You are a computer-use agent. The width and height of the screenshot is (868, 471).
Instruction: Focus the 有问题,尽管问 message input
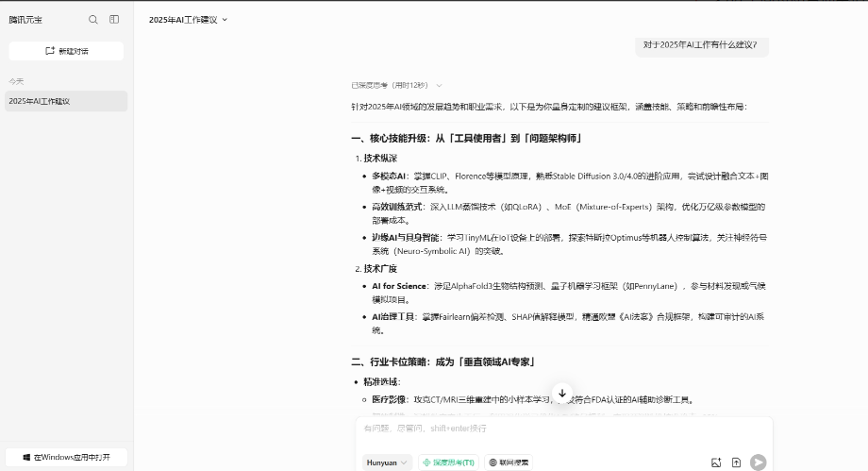point(563,429)
